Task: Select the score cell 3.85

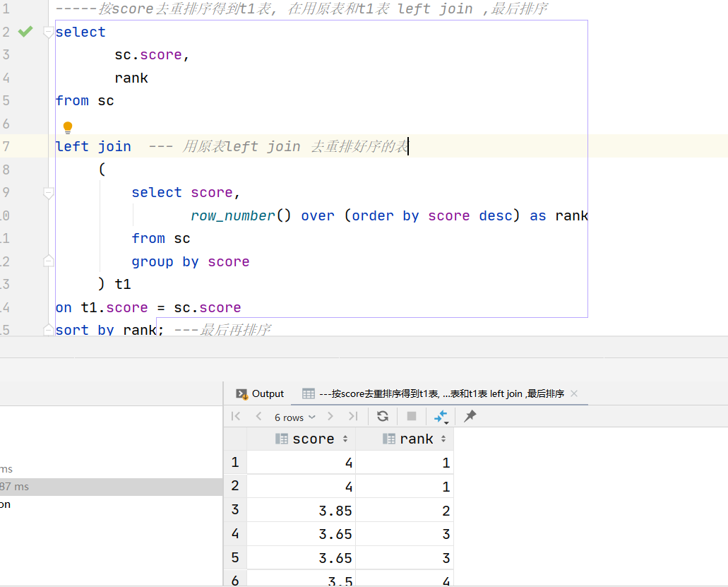Action: [x=302, y=511]
